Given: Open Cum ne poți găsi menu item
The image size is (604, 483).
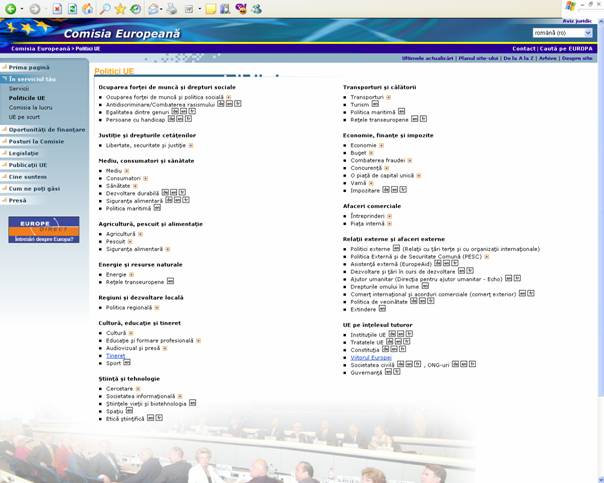Looking at the screenshot, I should [x=34, y=189].
